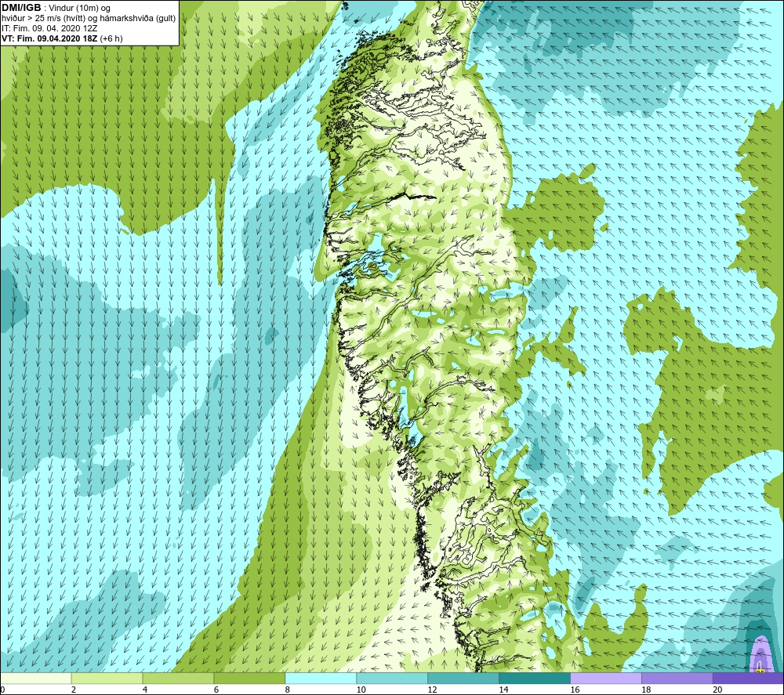Click the 6–8 m/s olive green legend swatch
Screen dimensions: 784x695
[x=249, y=678]
